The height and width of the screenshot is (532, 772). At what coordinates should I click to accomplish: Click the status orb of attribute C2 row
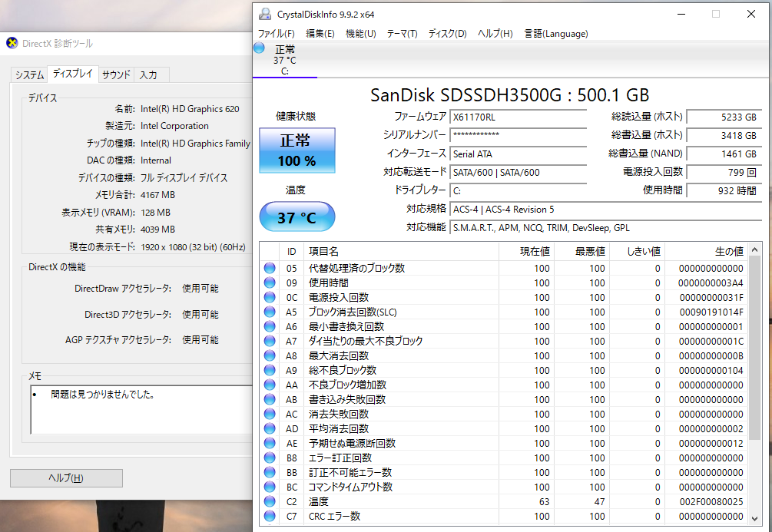[x=270, y=501]
